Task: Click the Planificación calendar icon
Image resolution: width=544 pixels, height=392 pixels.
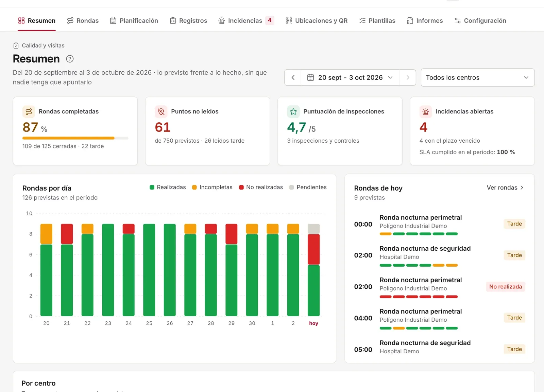Action: coord(113,21)
